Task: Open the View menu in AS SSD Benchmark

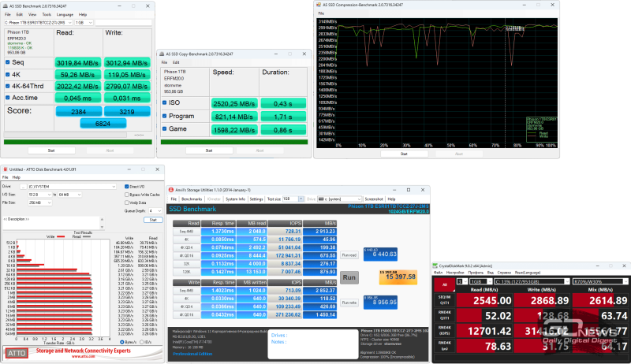Action: 32,14
